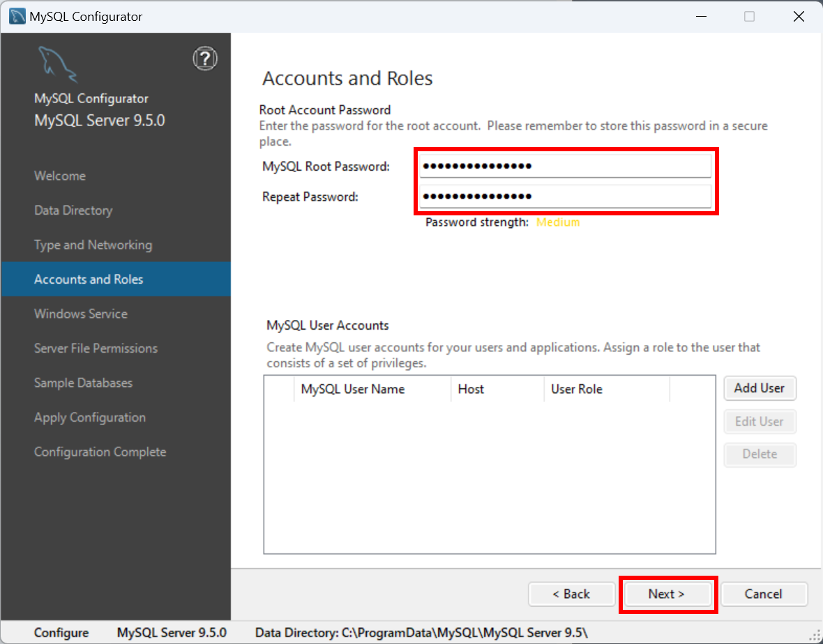The width and height of the screenshot is (823, 644).
Task: Focus the Repeat Password field
Action: tap(565, 197)
